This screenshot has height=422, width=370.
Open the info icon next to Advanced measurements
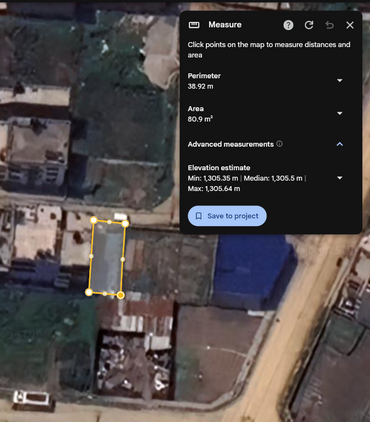click(279, 144)
